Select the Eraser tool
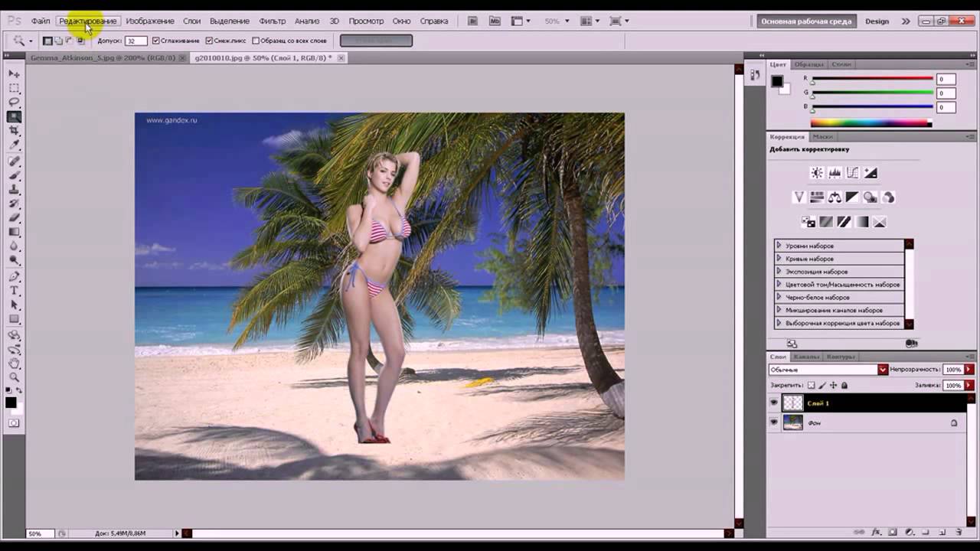The width and height of the screenshot is (980, 551). tap(15, 218)
